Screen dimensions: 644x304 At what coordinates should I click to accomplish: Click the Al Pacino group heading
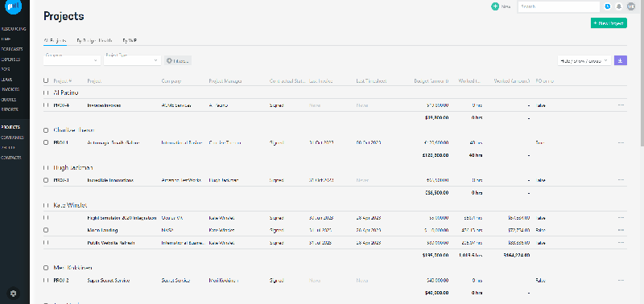pyautogui.click(x=66, y=93)
